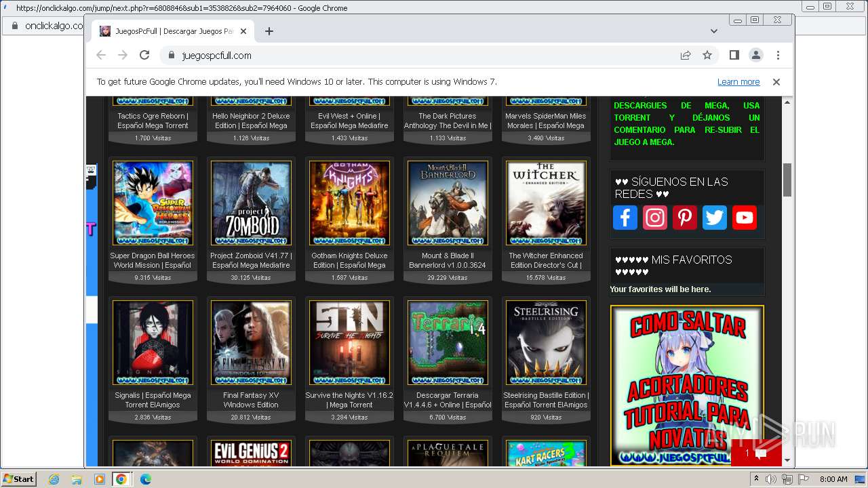Screen dimensions: 868x488
Task: Open Signalis cover thumbnail
Action: 153,343
